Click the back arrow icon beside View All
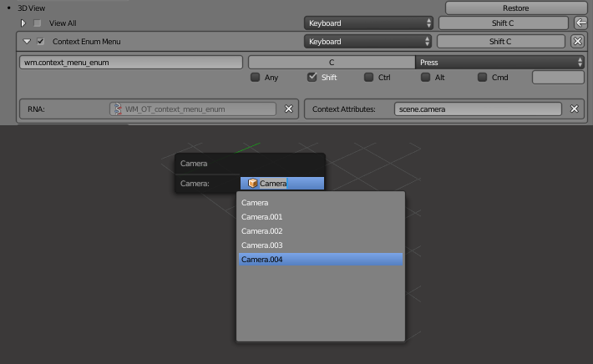This screenshot has height=364, width=593. coord(580,23)
